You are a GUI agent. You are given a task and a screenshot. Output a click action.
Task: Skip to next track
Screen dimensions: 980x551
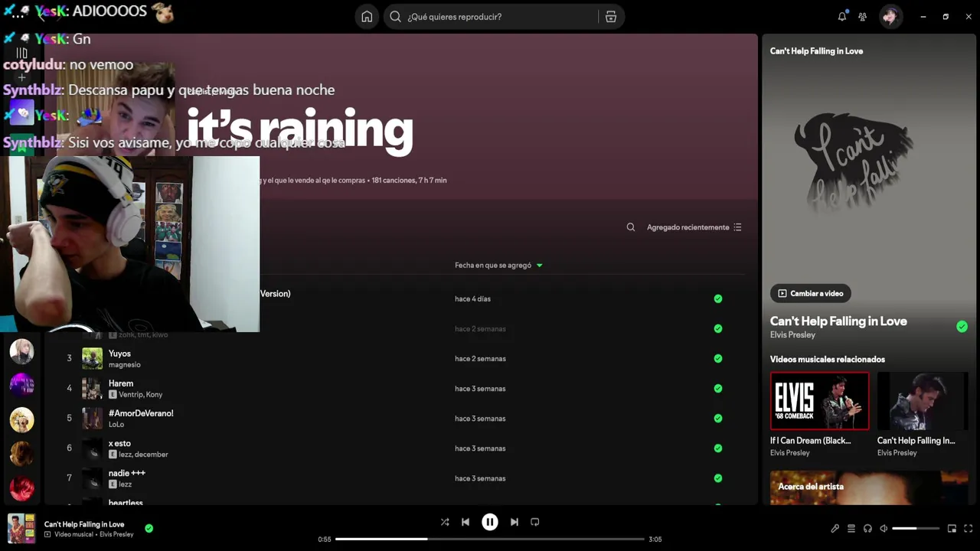pos(514,522)
